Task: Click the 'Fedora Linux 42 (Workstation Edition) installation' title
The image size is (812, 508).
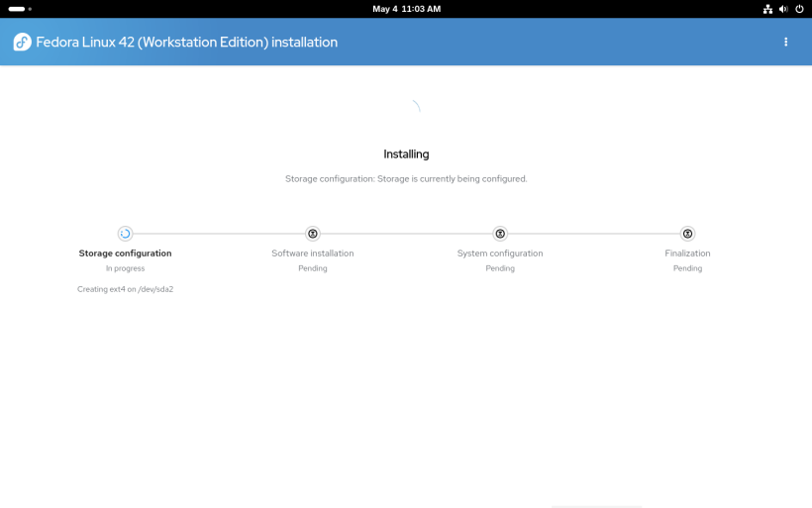Action: pyautogui.click(x=186, y=42)
